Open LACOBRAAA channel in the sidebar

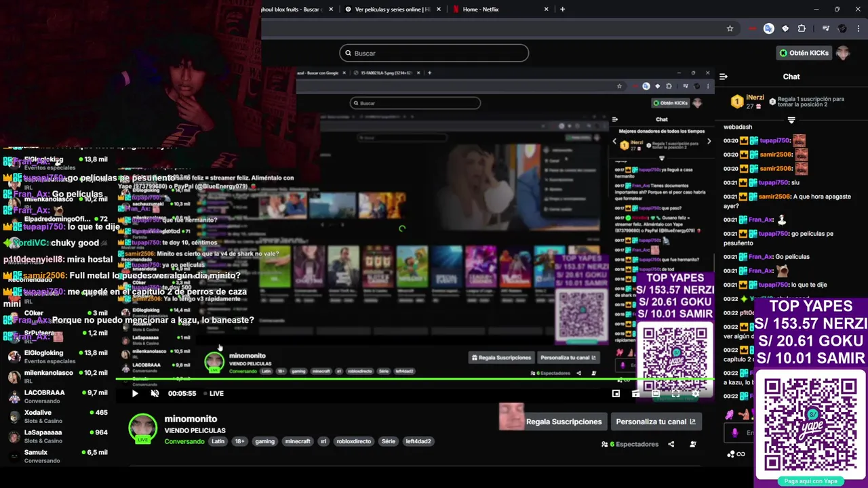click(58, 396)
